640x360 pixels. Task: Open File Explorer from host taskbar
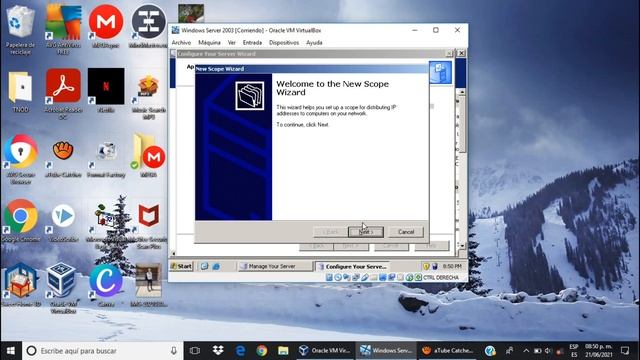(283, 351)
